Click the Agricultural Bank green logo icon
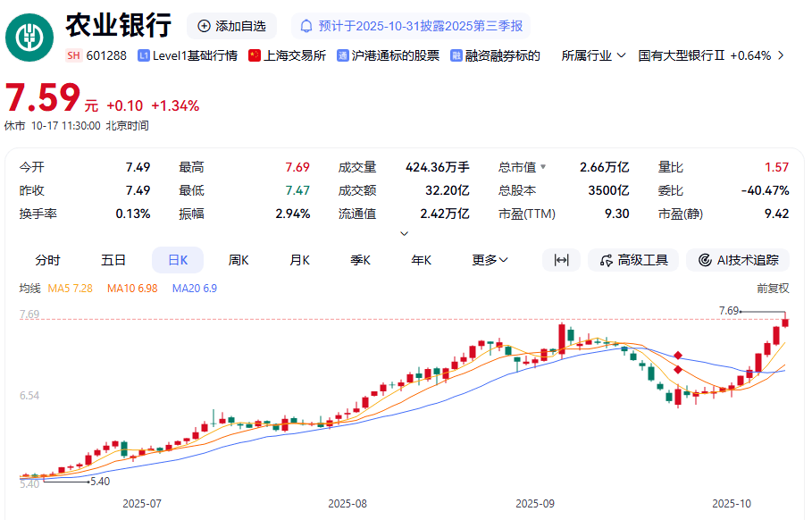812x520 pixels. click(29, 38)
